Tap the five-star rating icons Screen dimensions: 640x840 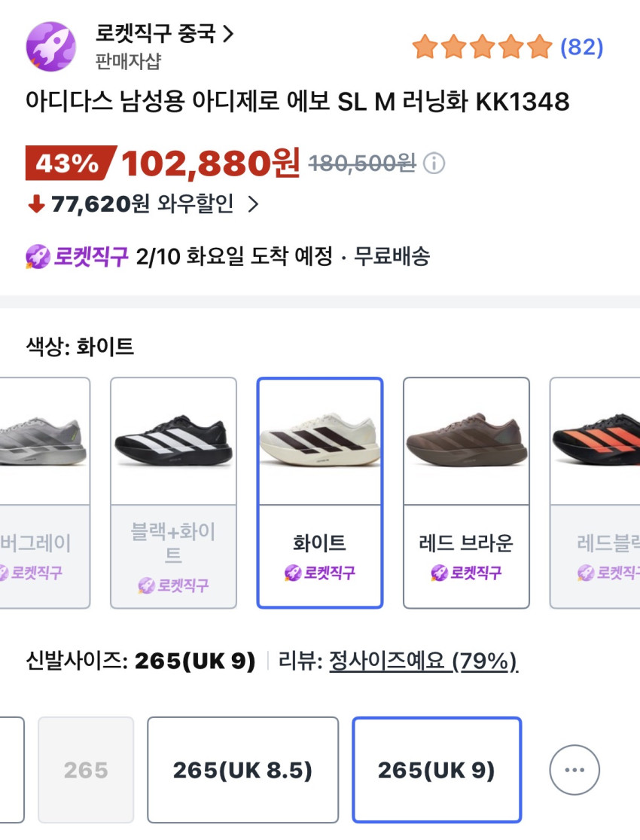click(482, 47)
